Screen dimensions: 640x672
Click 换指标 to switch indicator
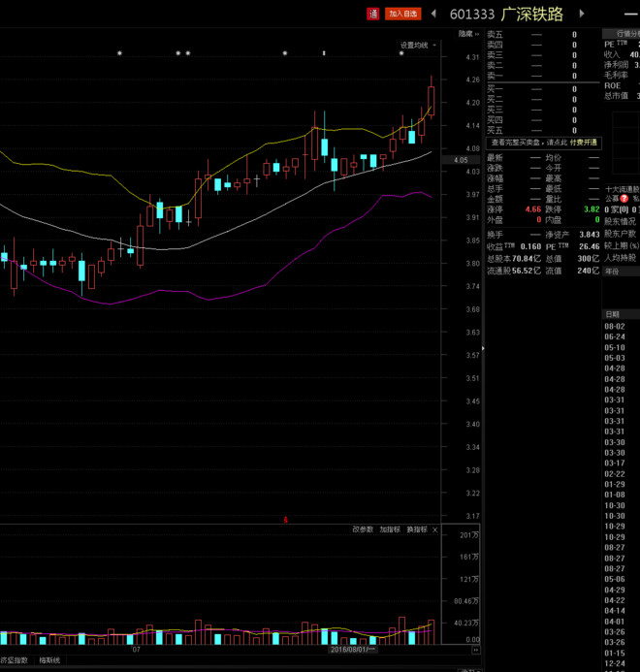417,529
